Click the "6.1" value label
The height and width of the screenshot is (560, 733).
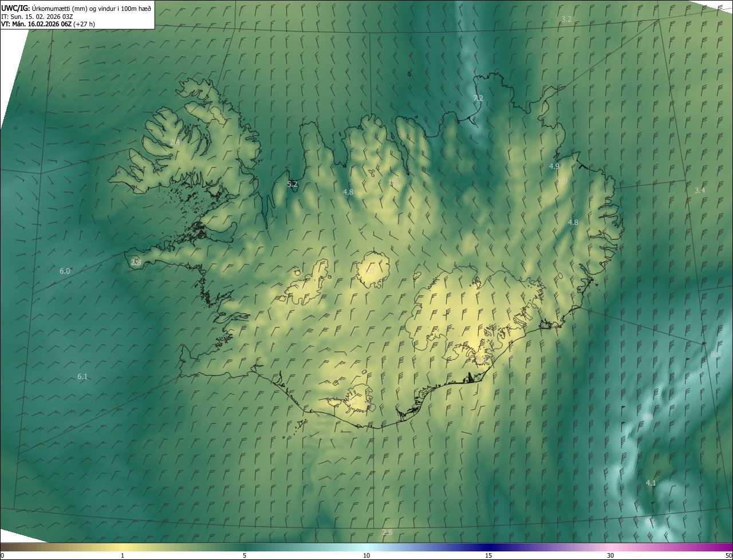82,377
